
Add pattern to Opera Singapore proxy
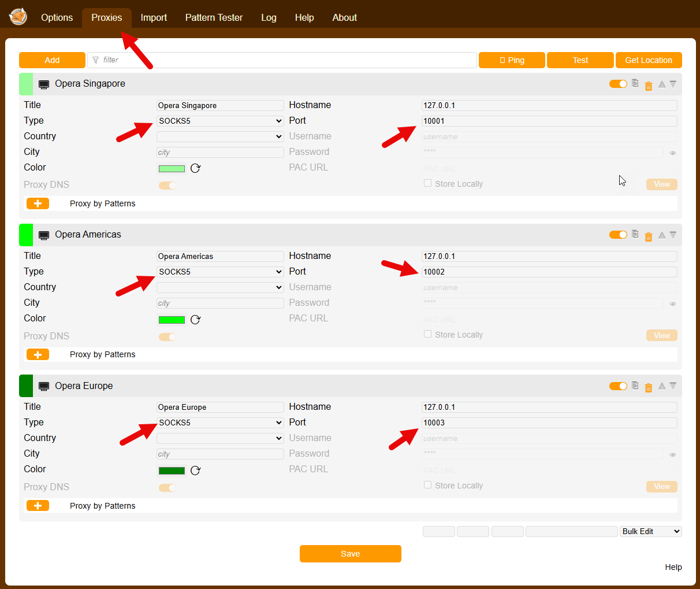[38, 203]
